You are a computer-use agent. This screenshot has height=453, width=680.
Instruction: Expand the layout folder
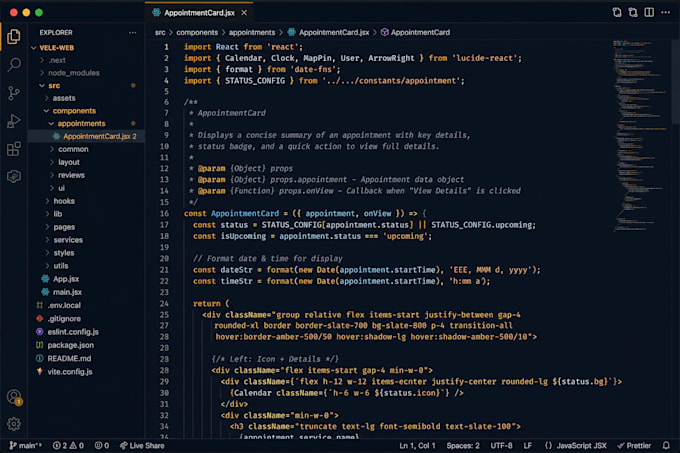[87, 162]
